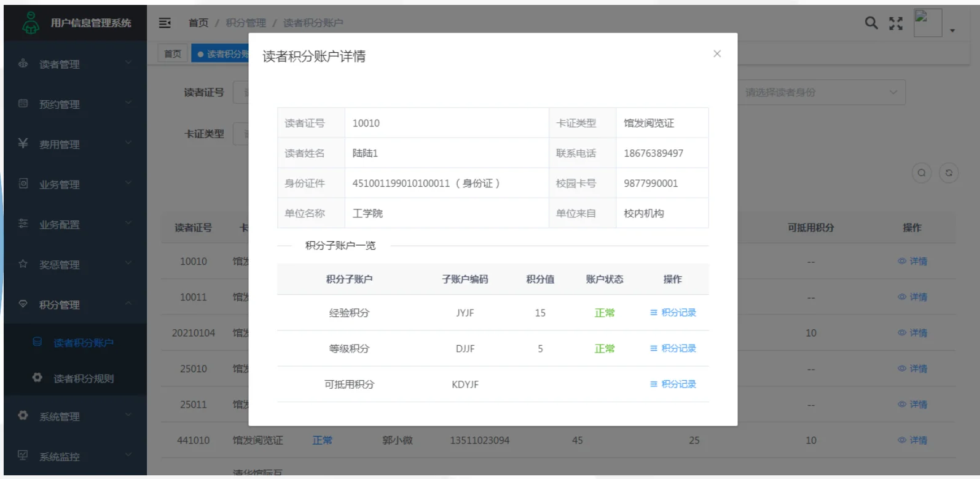Click the round refresh button above table
Screen dimensions: 980x479
tap(949, 173)
